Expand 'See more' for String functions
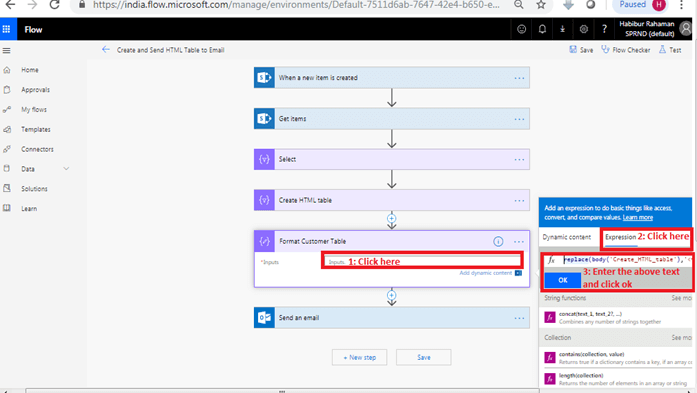This screenshot has width=697, height=393. click(x=681, y=298)
